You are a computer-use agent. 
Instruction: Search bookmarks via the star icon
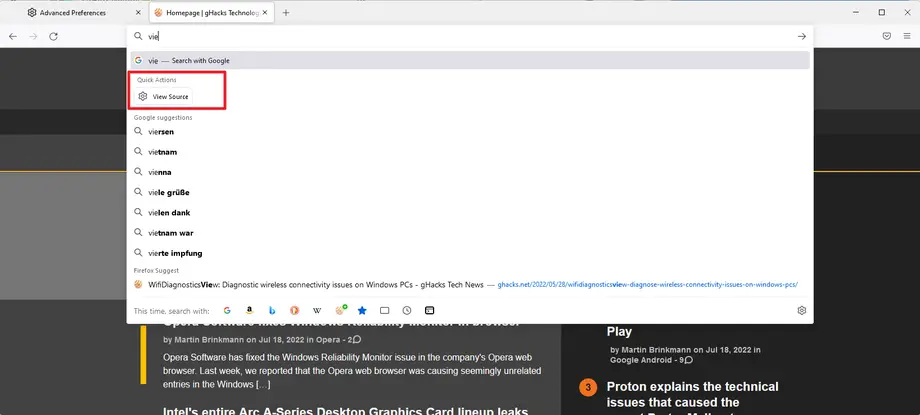(x=362, y=311)
